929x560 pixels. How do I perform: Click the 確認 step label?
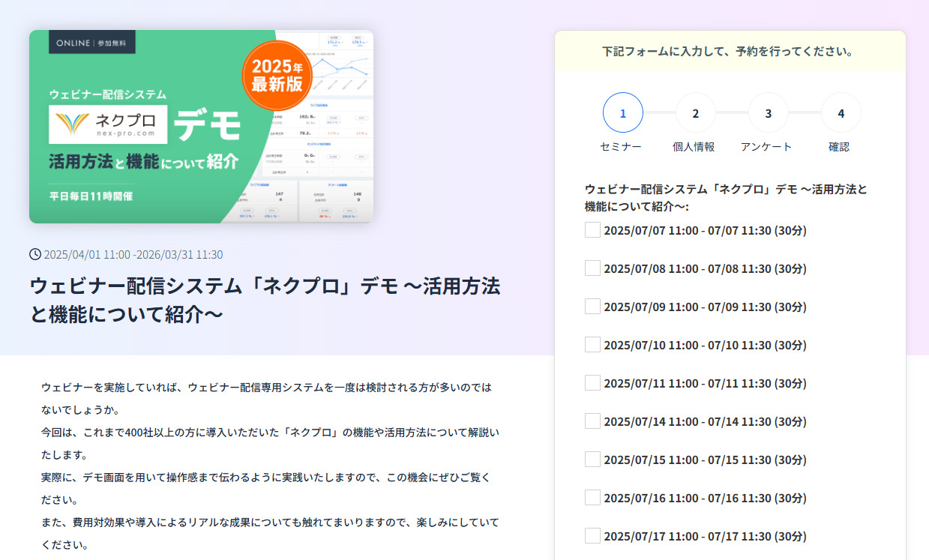pyautogui.click(x=839, y=147)
